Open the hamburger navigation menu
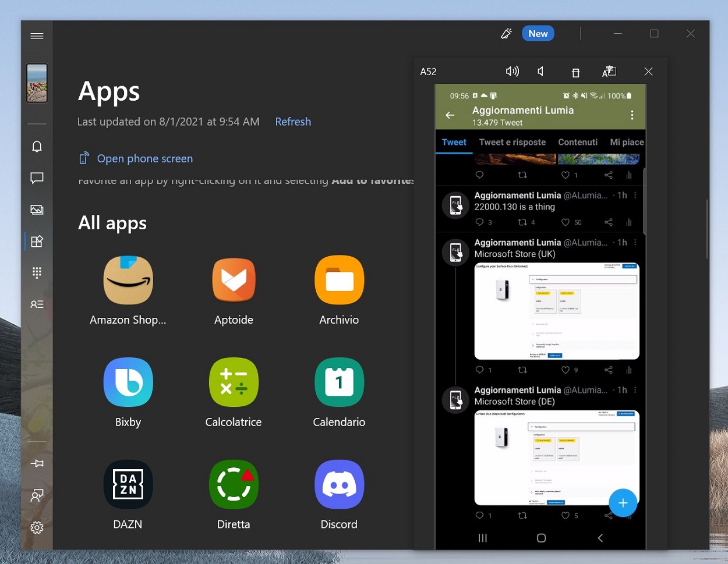The image size is (728, 564). click(37, 36)
